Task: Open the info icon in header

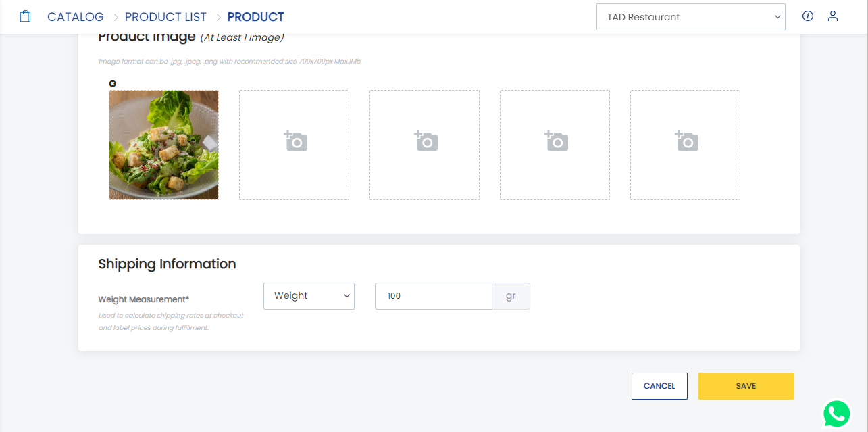Action: [808, 16]
